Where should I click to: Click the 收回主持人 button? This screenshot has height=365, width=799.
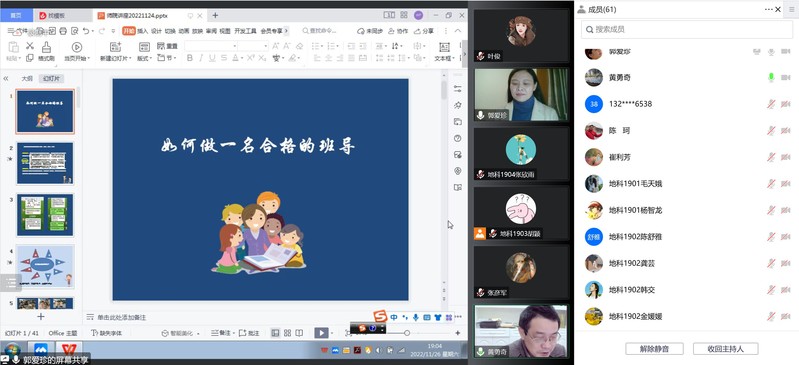726,349
